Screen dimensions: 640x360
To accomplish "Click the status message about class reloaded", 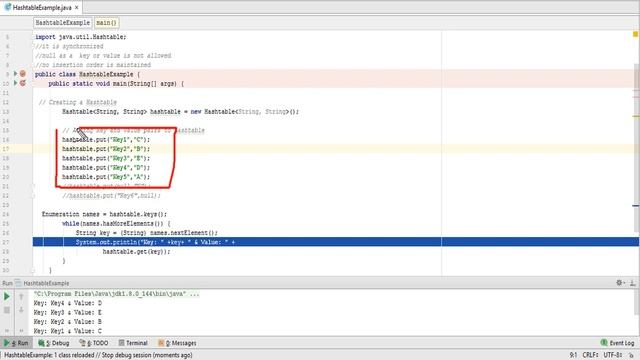I will pos(98,355).
